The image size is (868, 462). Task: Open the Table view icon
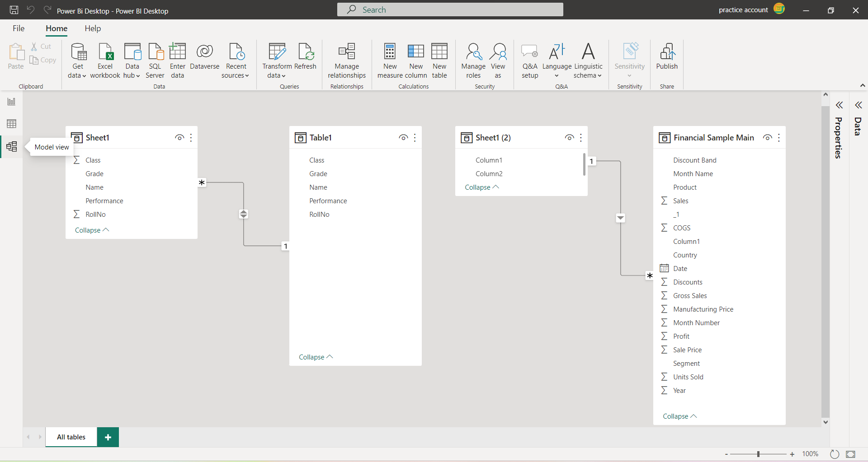12,124
